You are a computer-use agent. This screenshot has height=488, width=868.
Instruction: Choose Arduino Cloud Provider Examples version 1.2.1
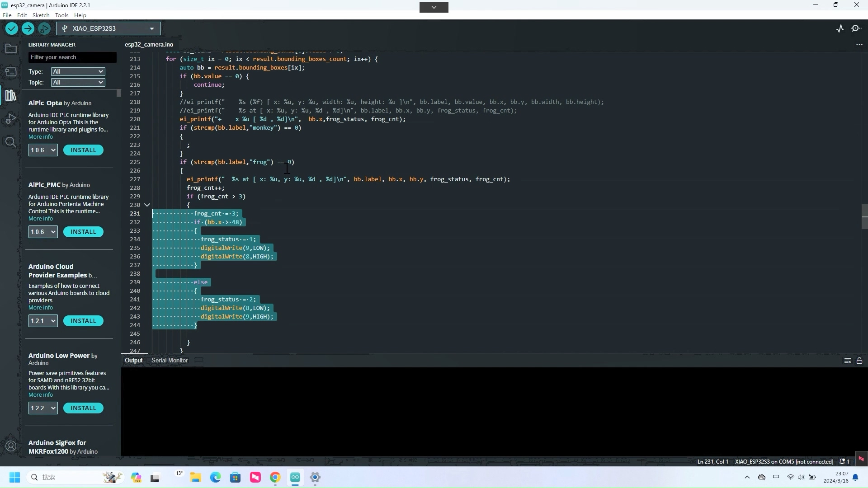(43, 321)
